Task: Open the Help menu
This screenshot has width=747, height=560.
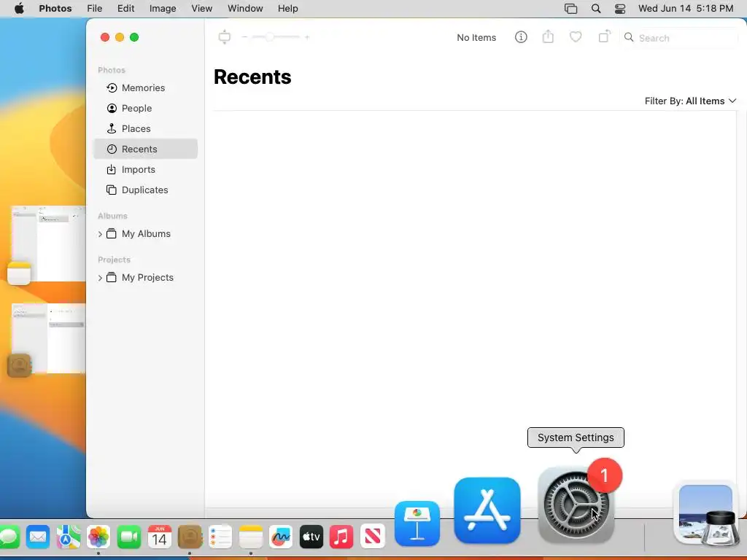Action: click(287, 8)
